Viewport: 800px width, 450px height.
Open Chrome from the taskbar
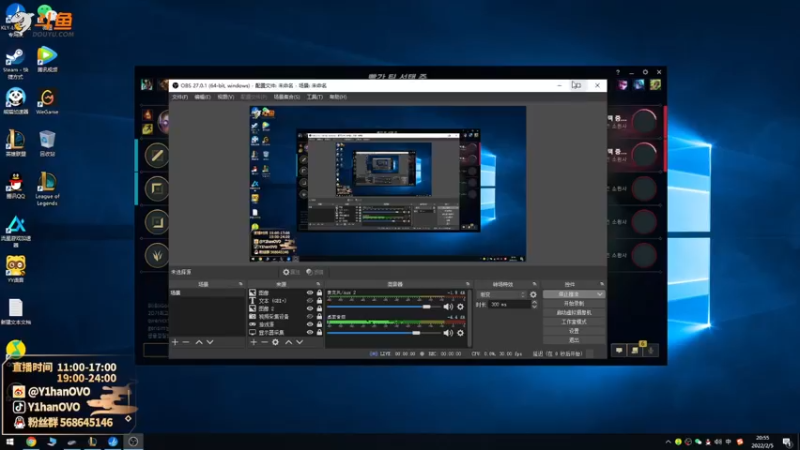pos(31,442)
